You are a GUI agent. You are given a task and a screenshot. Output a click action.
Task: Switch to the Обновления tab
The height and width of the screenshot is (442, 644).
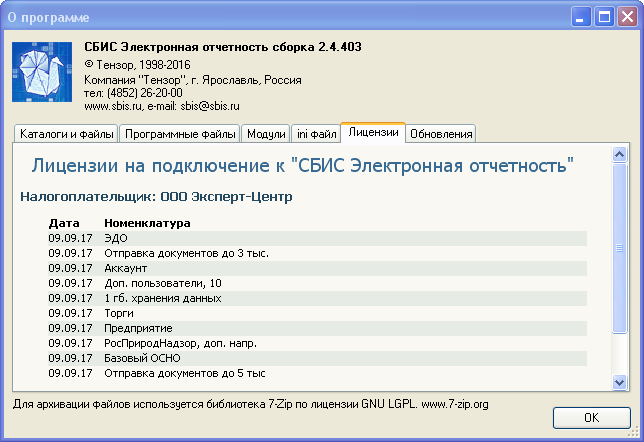[x=441, y=134]
